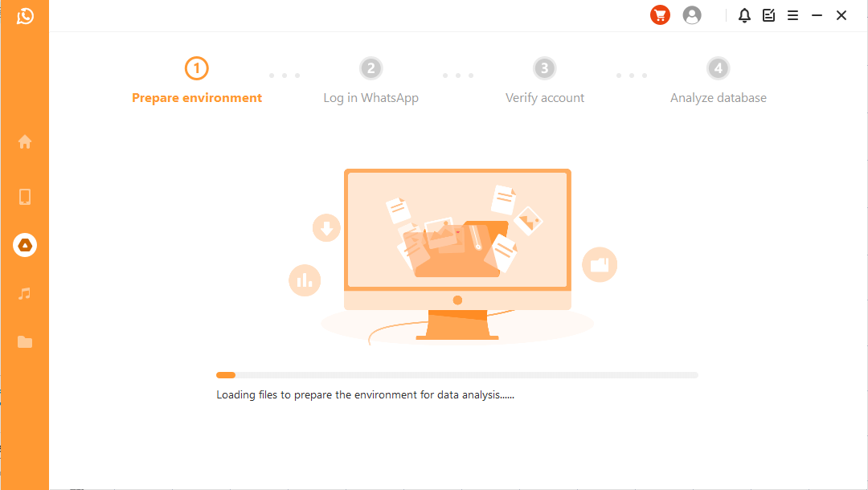Click the bar chart bubble icon
Image resolution: width=868 pixels, height=490 pixels.
305,280
